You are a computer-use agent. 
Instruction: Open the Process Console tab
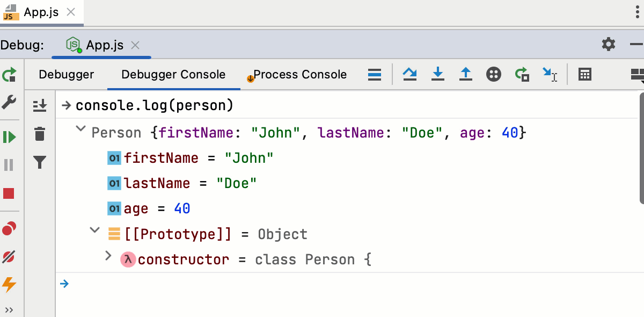tap(299, 75)
